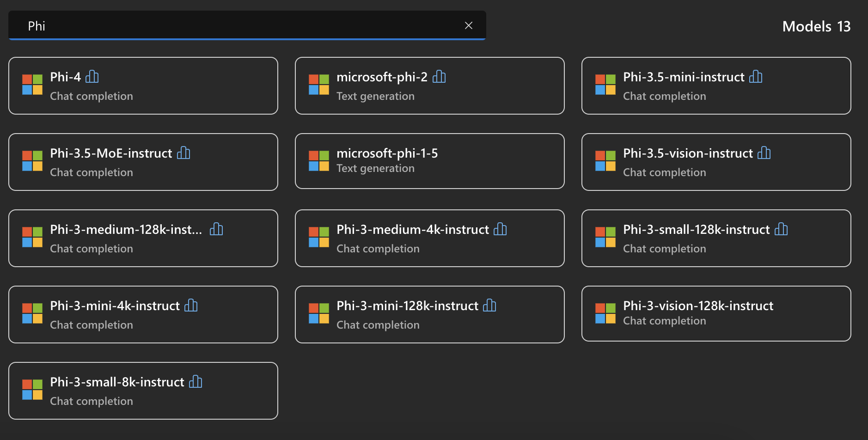
Task: Click Chat completion label under Phi-3.5-mini-instruct
Action: (665, 96)
